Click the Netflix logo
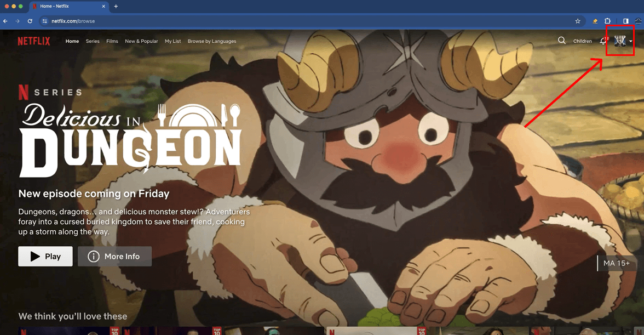The image size is (644, 335). click(34, 41)
